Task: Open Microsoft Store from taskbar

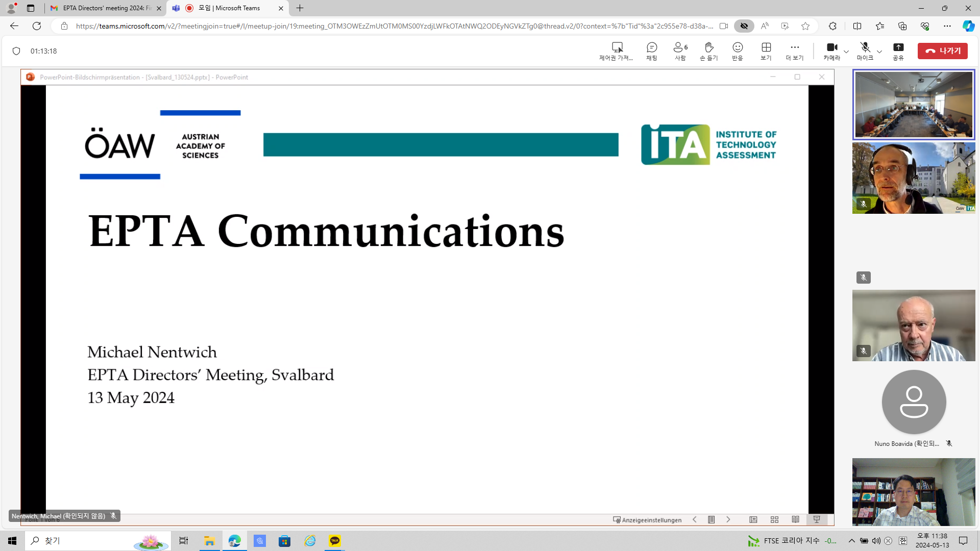Action: pyautogui.click(x=285, y=541)
